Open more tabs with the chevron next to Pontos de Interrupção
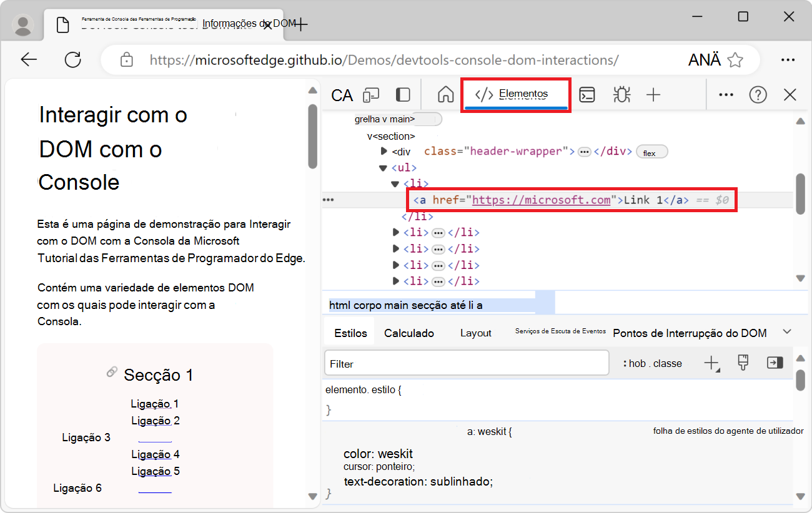This screenshot has width=812, height=513. pyautogui.click(x=786, y=332)
